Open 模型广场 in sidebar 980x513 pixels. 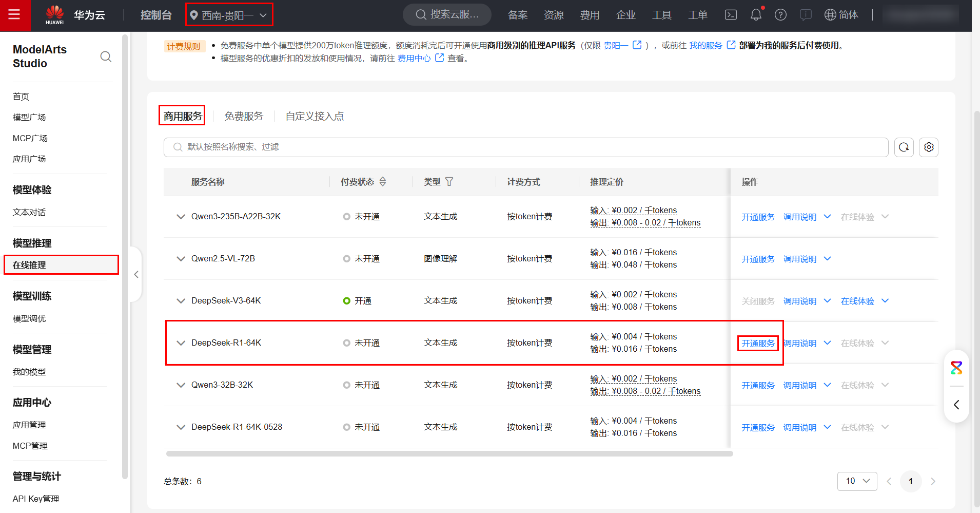pos(29,117)
